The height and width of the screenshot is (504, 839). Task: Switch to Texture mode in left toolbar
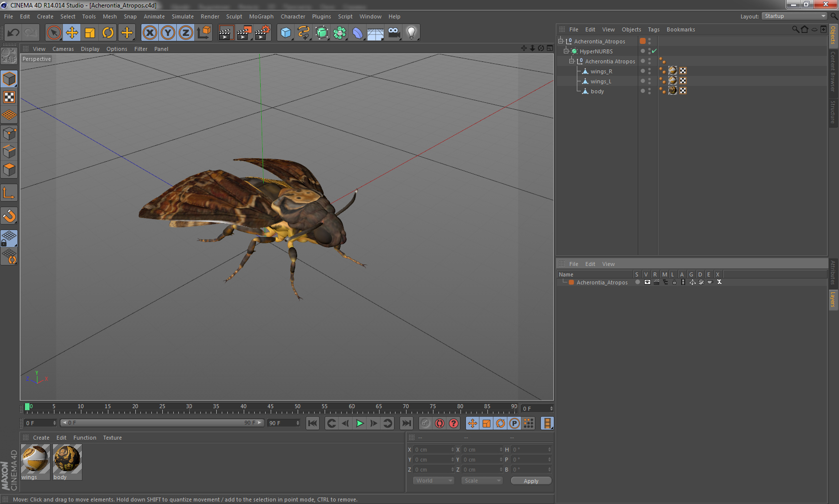[9, 97]
